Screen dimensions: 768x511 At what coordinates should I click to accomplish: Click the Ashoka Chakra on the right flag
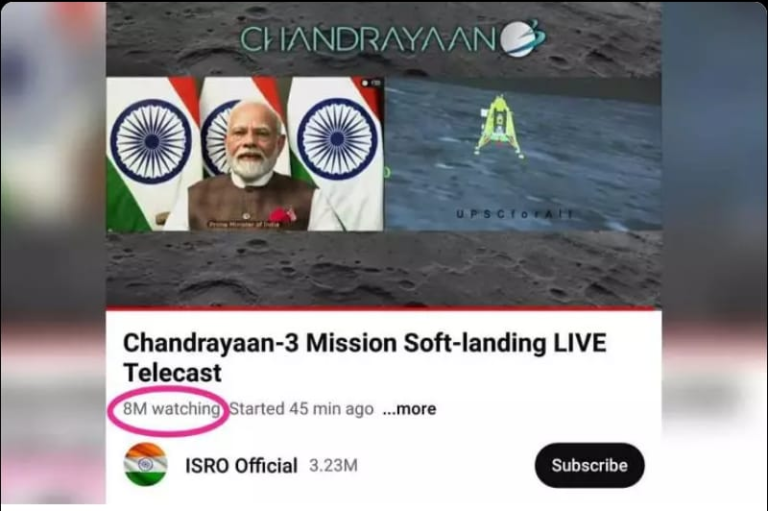[x=337, y=139]
